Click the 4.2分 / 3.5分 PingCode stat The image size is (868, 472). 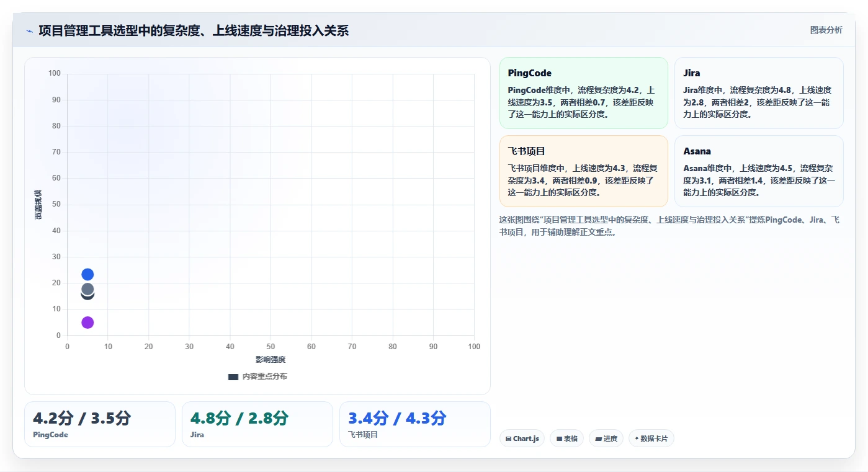100,424
